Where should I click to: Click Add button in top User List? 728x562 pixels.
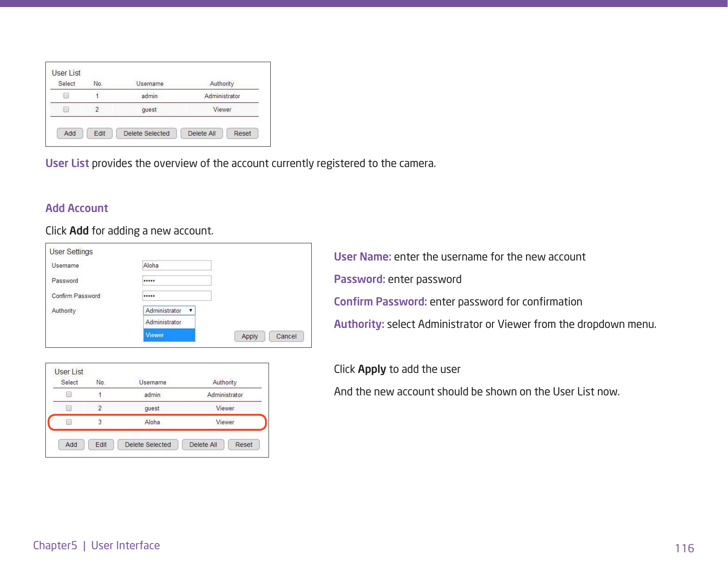pyautogui.click(x=70, y=134)
